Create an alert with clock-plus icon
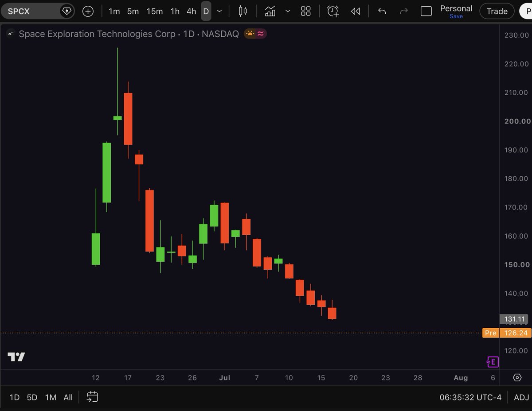532x411 pixels. click(x=333, y=11)
